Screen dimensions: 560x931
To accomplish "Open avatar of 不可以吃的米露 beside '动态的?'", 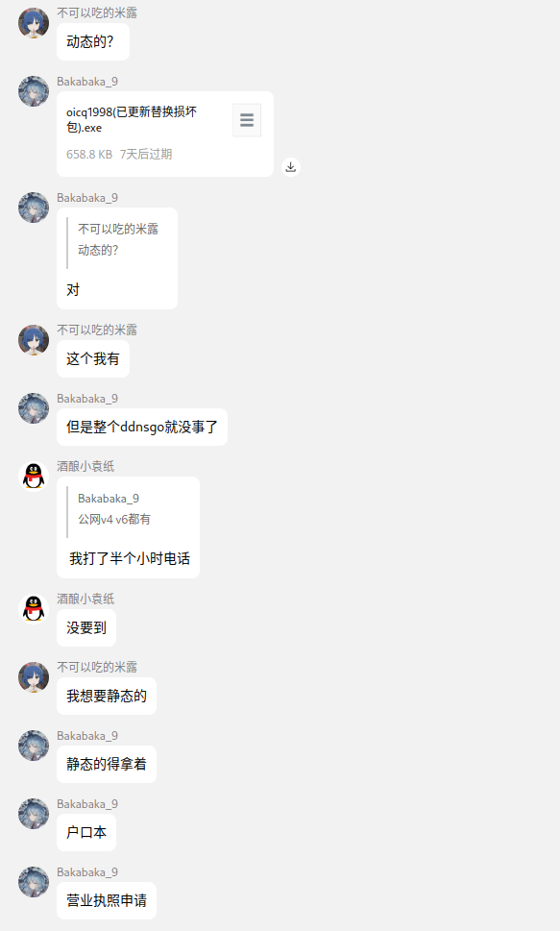I will click(x=34, y=22).
